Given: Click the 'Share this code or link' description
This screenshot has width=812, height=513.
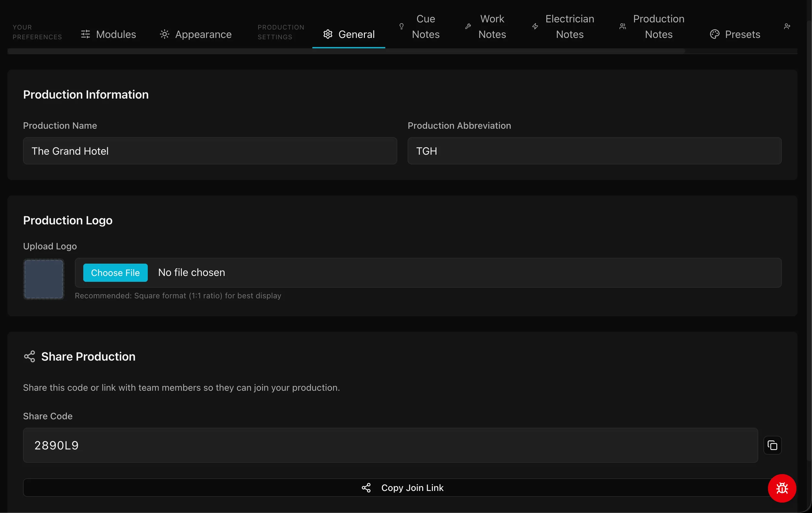Looking at the screenshot, I should coord(181,388).
